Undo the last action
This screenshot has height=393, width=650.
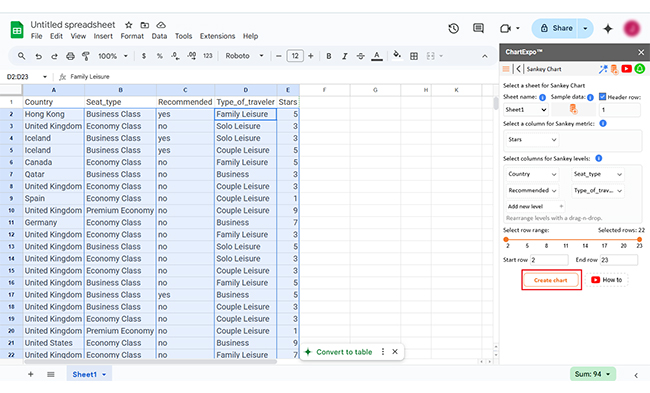[x=39, y=56]
